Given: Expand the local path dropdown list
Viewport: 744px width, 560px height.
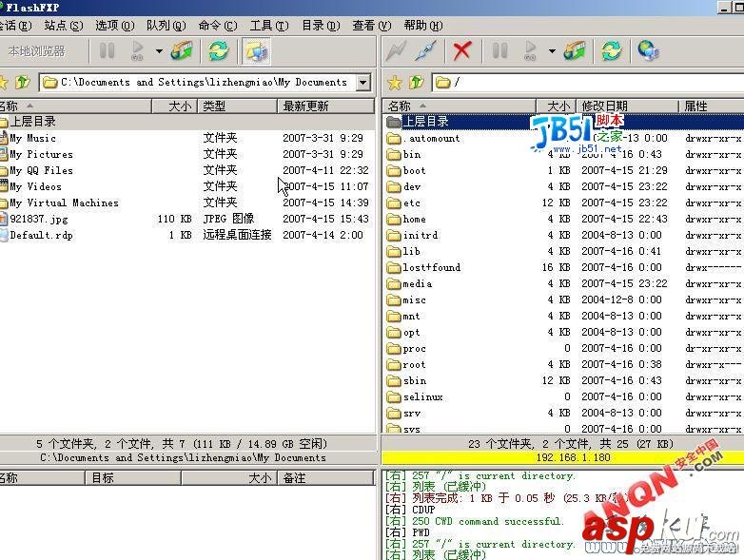Looking at the screenshot, I should [x=363, y=83].
